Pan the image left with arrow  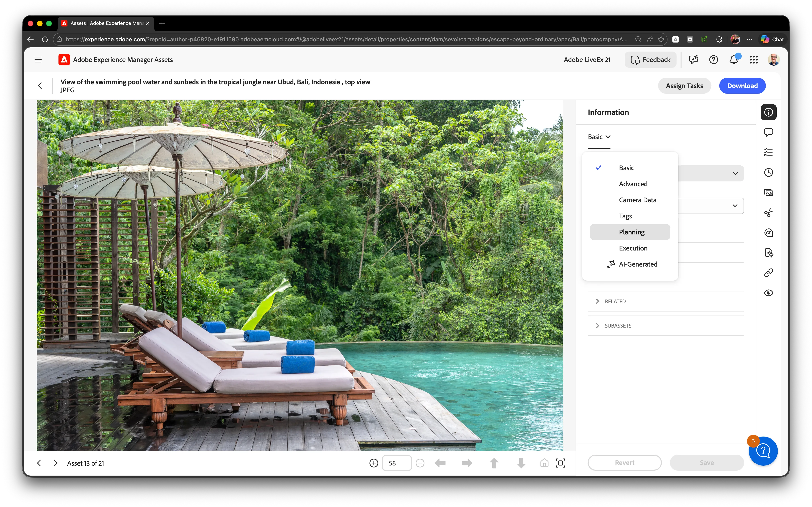coord(440,463)
